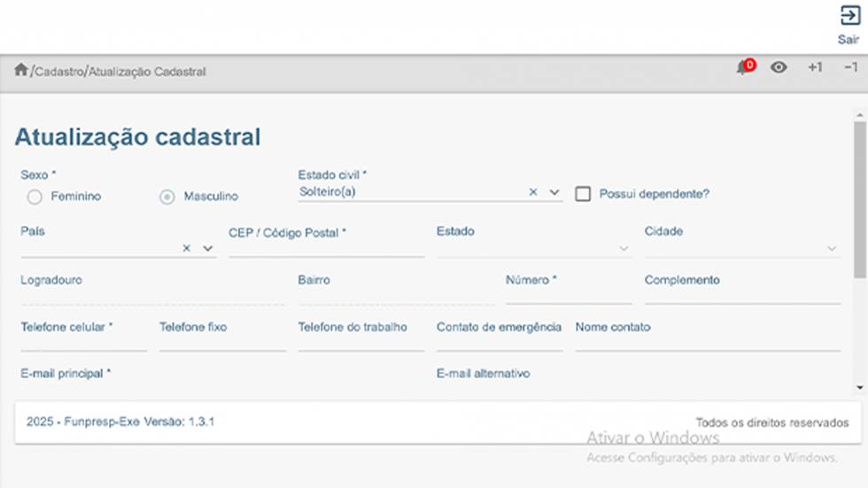
Task: Expand the Cidade dropdown
Action: 832,249
